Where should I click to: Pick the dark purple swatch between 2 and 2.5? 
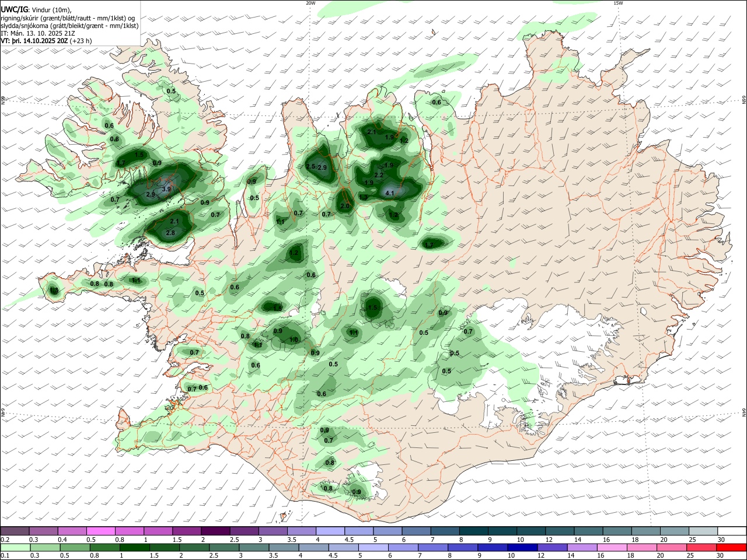[215, 531]
